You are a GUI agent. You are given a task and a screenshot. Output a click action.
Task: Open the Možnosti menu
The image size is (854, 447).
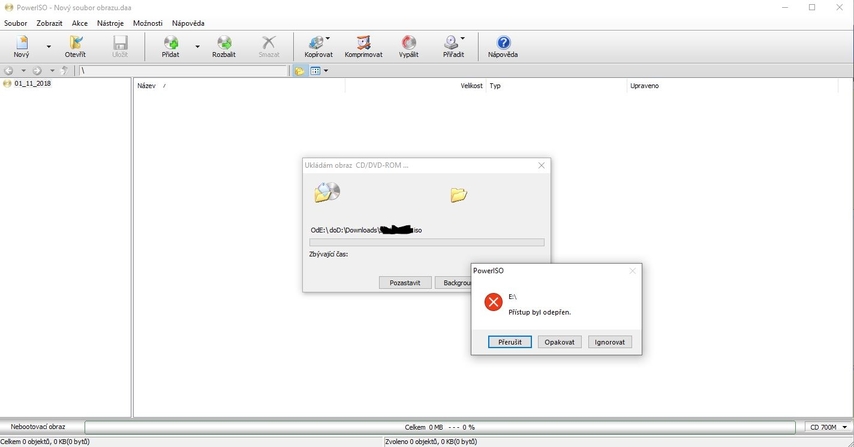point(148,23)
